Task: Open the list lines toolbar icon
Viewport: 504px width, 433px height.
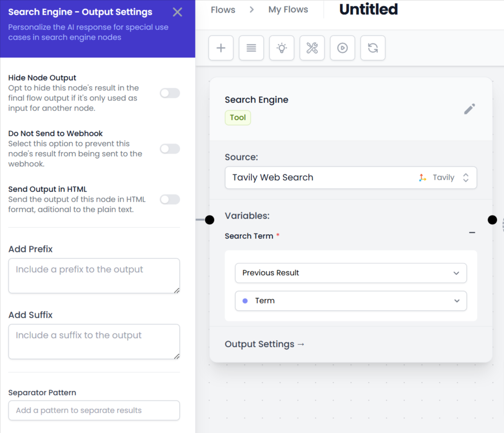Action: [x=251, y=48]
